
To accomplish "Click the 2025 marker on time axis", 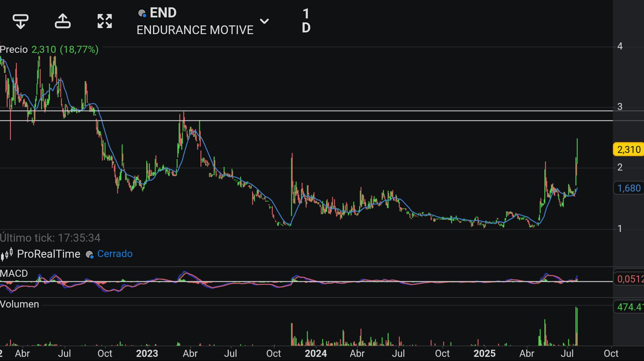I will coord(484,354).
